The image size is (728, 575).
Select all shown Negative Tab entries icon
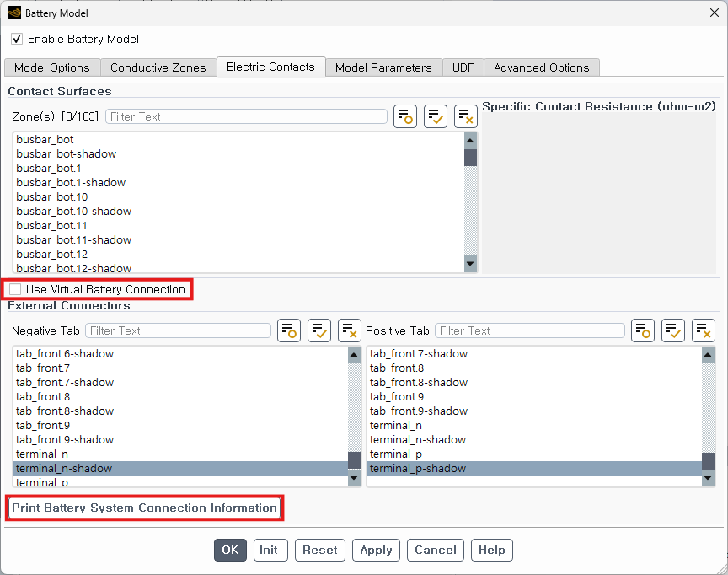[319, 330]
